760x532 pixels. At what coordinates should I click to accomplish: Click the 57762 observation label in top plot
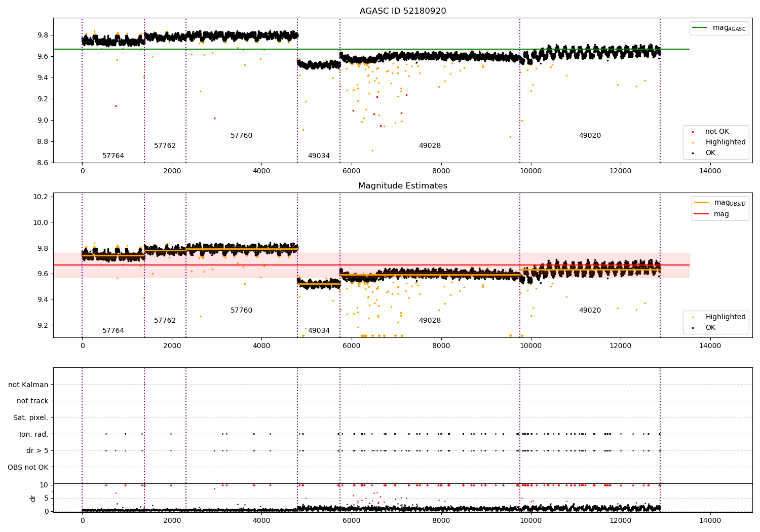click(165, 146)
